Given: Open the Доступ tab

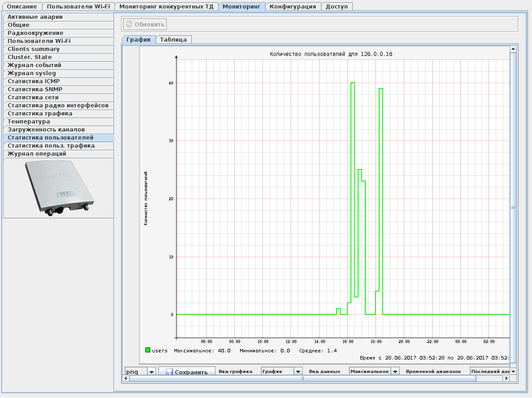Looking at the screenshot, I should [x=337, y=7].
